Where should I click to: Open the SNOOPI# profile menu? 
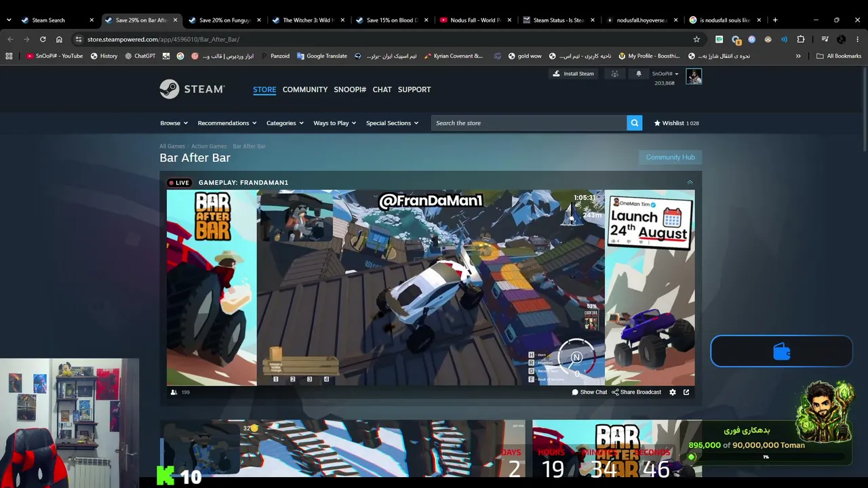[x=350, y=89]
